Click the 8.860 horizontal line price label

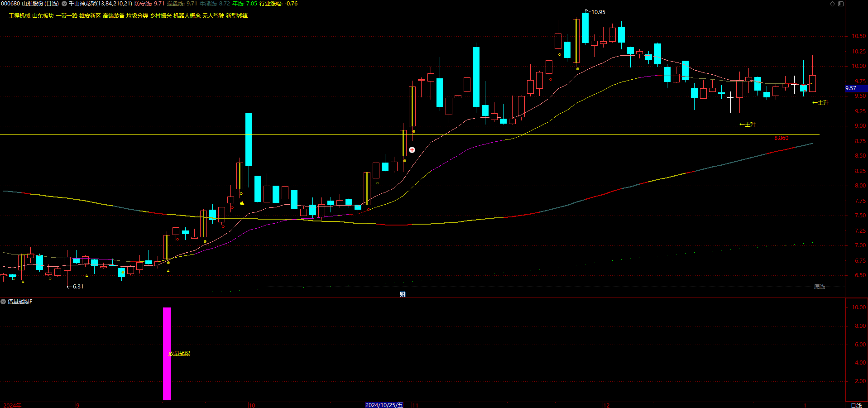click(x=781, y=138)
